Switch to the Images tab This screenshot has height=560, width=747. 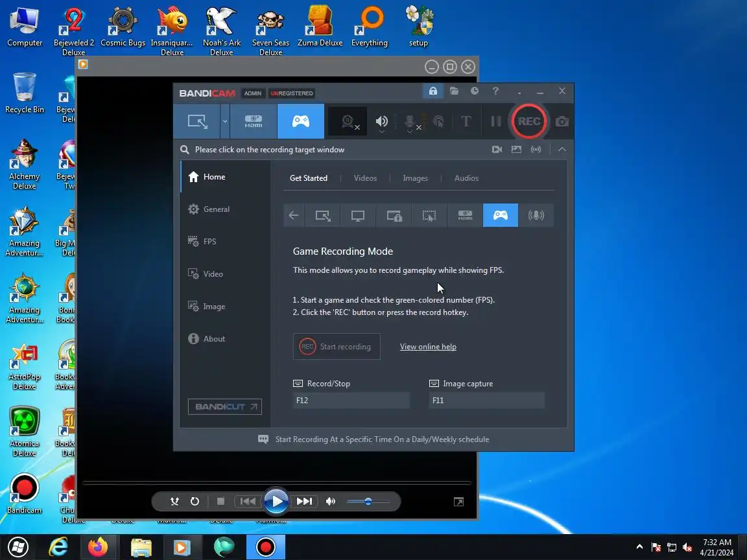pyautogui.click(x=416, y=178)
